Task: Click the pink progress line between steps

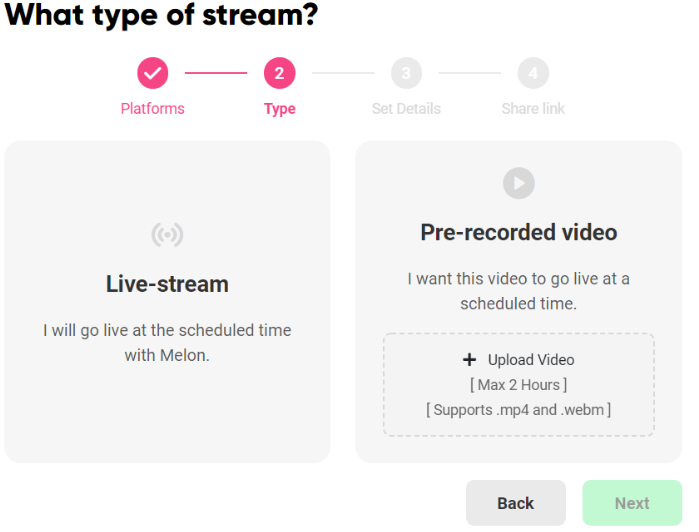Action: 215,73
